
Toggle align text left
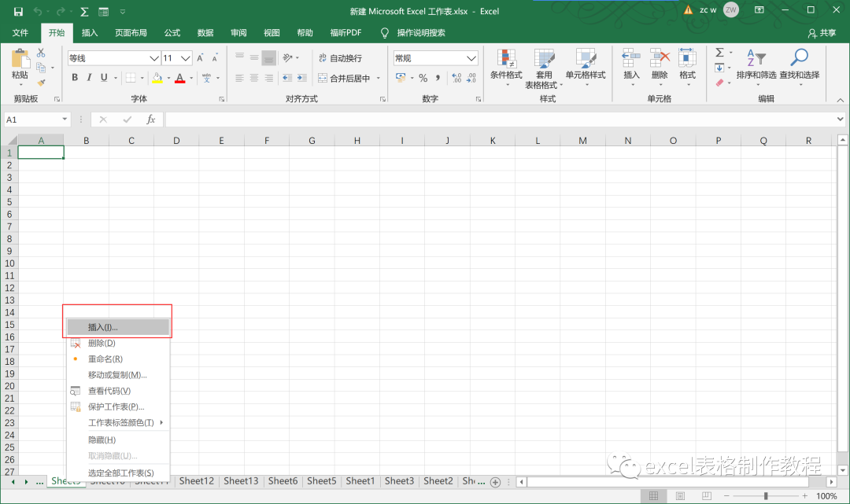239,78
